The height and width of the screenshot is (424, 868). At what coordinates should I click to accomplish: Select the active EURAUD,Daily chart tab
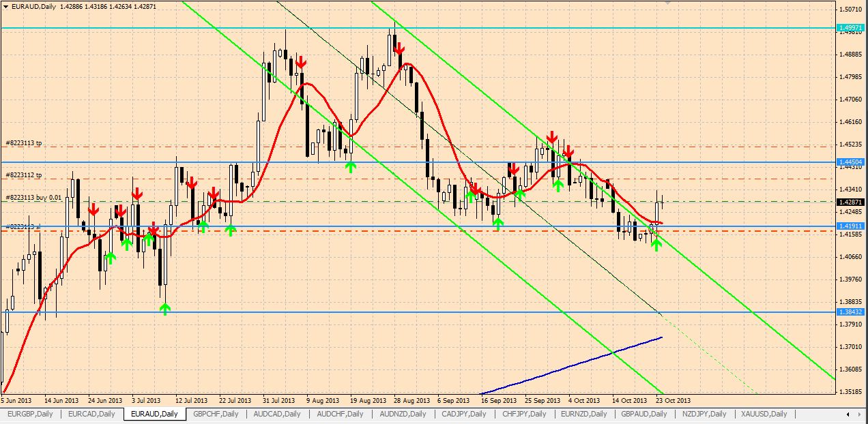point(154,414)
